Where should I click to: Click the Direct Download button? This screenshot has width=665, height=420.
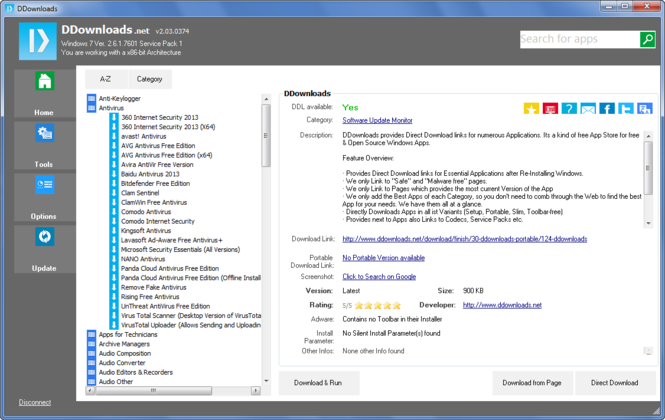[614, 383]
